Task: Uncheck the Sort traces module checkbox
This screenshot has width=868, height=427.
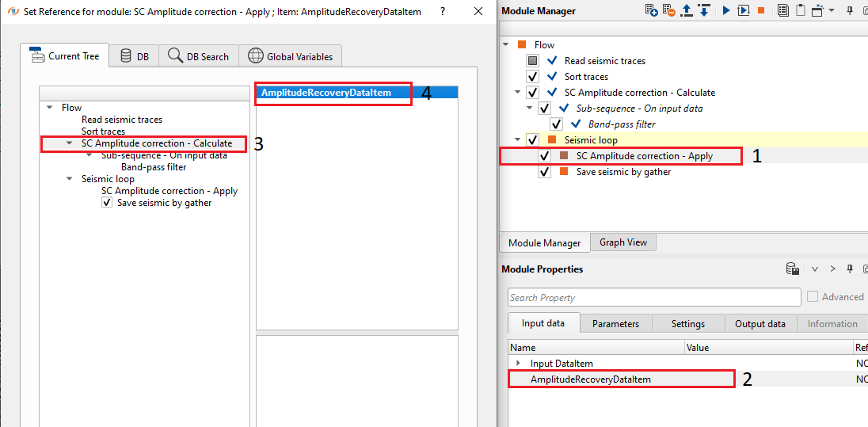Action: (533, 76)
